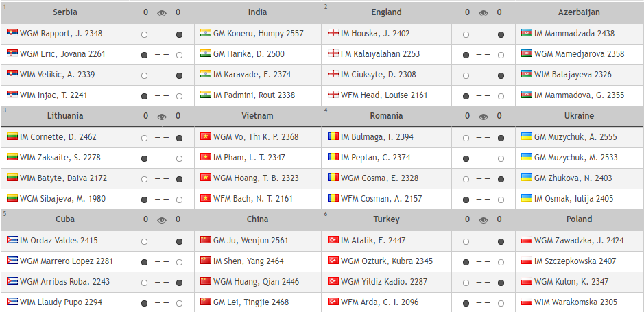
Task: Click the Cuba team name heading
Action: (x=65, y=220)
